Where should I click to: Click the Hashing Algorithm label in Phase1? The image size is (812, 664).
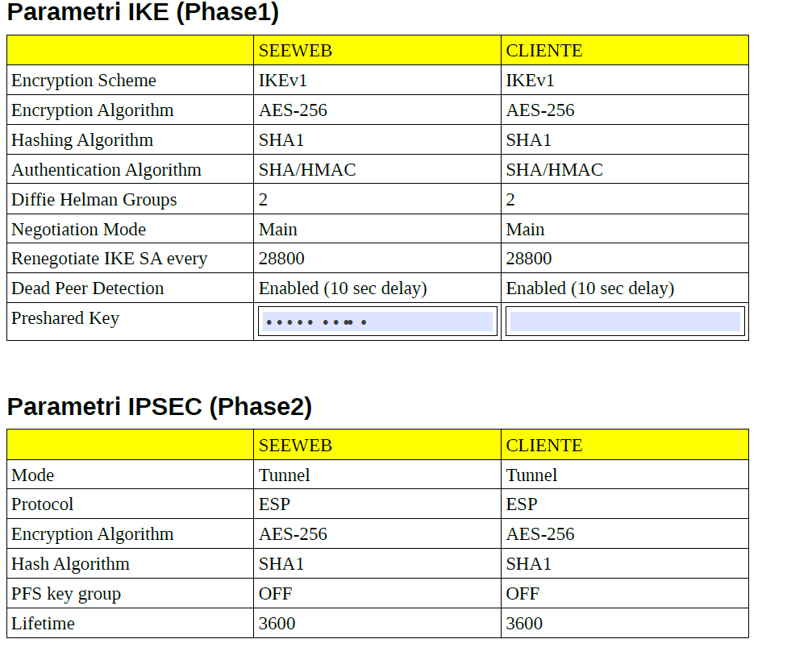click(x=82, y=140)
